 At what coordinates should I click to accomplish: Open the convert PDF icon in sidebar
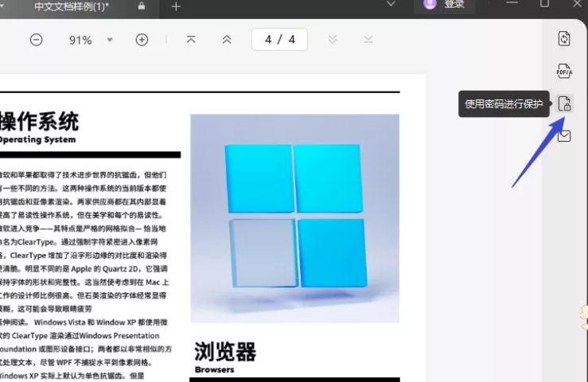[x=564, y=38]
